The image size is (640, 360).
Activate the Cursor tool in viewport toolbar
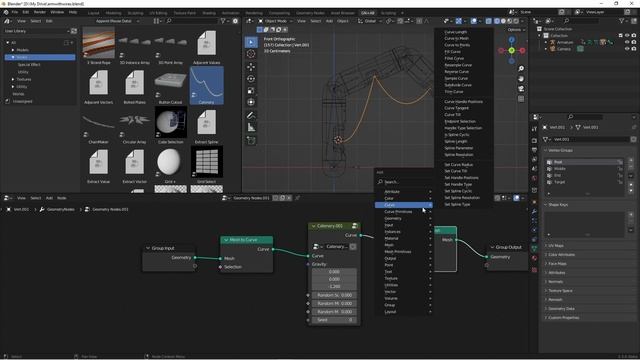(251, 53)
